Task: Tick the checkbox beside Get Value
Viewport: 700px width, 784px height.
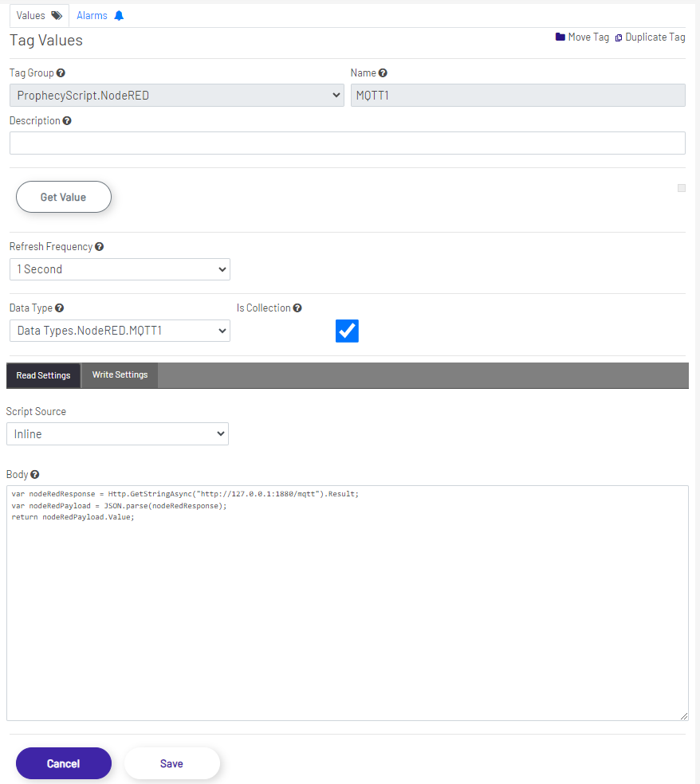Action: [x=681, y=188]
